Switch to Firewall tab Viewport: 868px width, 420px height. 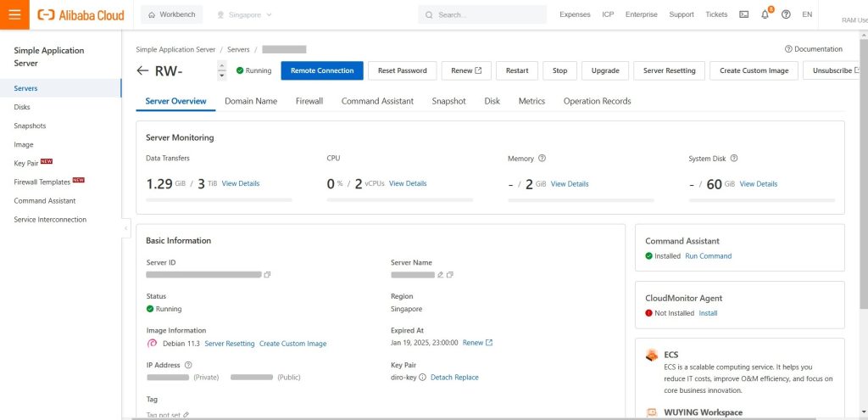[x=309, y=102]
